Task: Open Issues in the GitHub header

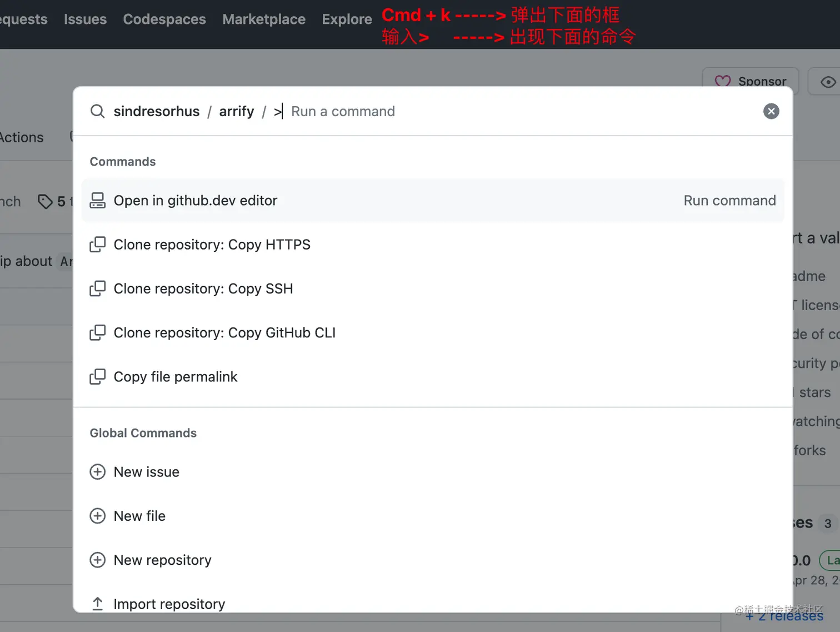Action: (85, 19)
